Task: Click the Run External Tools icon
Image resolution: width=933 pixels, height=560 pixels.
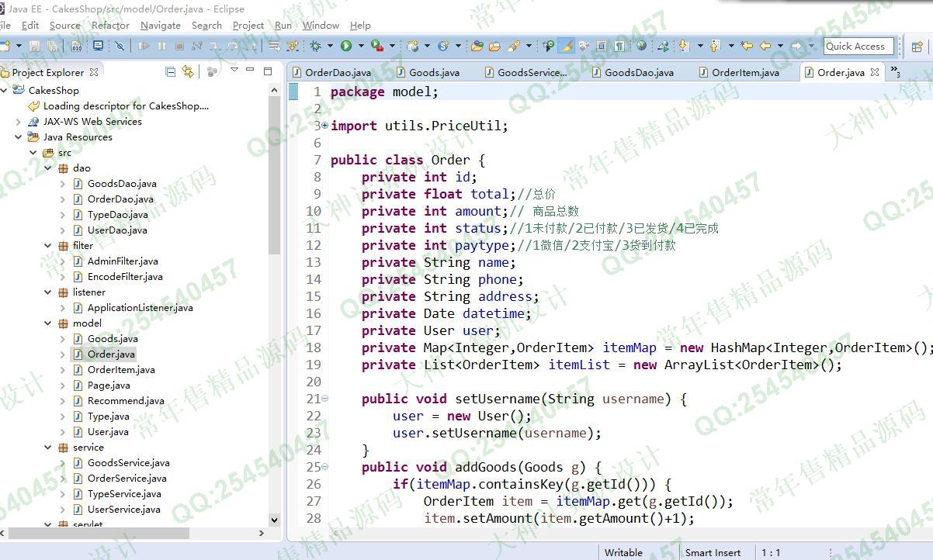Action: coord(377,47)
